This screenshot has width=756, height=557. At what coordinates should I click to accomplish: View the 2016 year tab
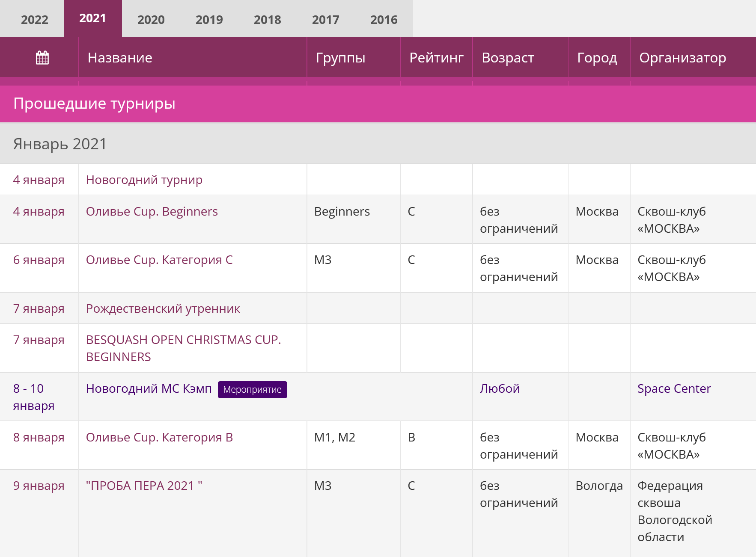[x=384, y=20]
